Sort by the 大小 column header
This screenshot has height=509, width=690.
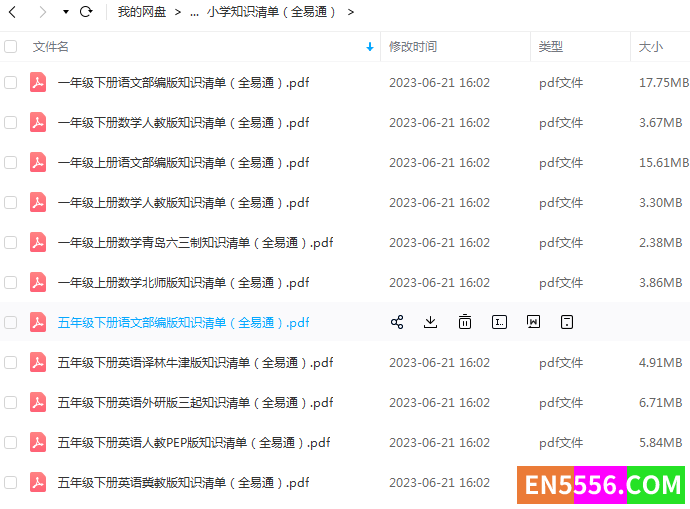pyautogui.click(x=650, y=47)
